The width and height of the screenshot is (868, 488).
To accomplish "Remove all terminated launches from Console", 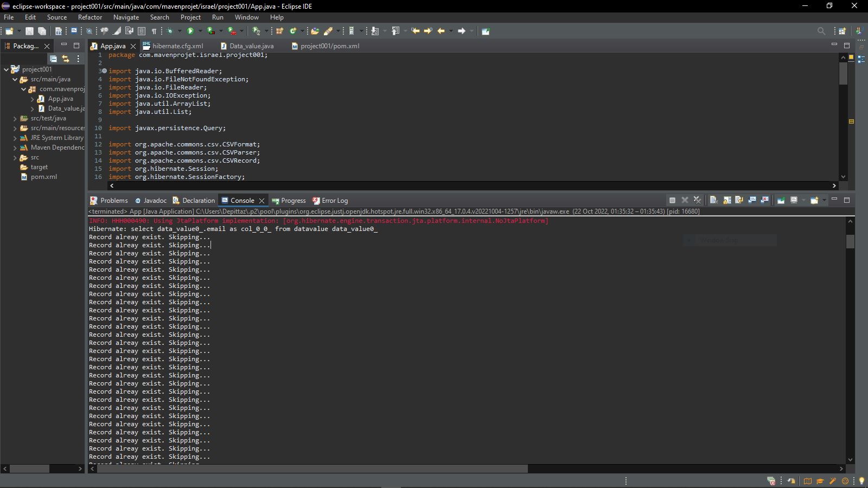I will pos(698,200).
